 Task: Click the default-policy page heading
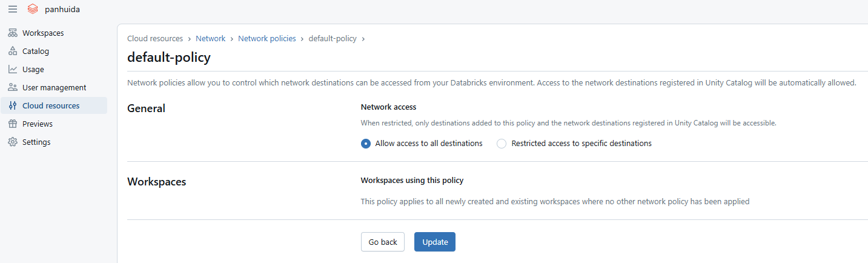(x=169, y=58)
